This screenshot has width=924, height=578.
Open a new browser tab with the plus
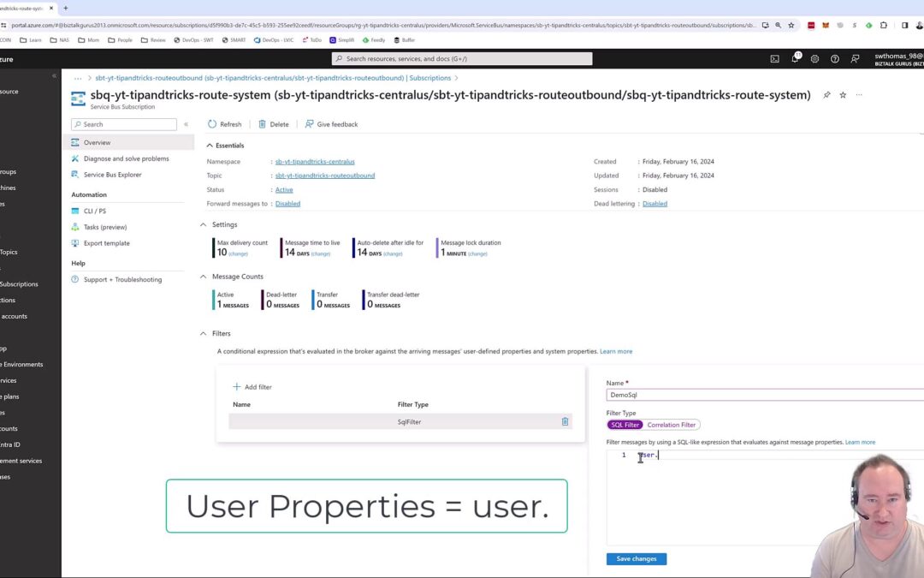[65, 9]
